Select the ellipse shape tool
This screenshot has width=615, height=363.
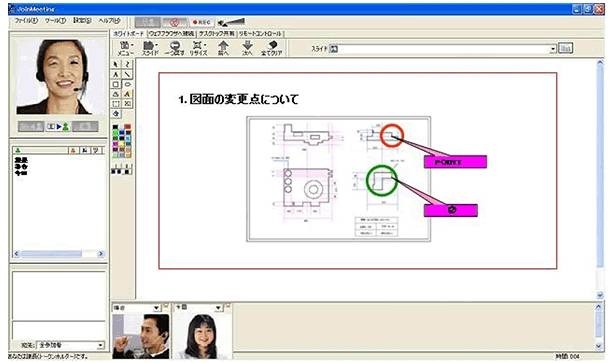[127, 84]
